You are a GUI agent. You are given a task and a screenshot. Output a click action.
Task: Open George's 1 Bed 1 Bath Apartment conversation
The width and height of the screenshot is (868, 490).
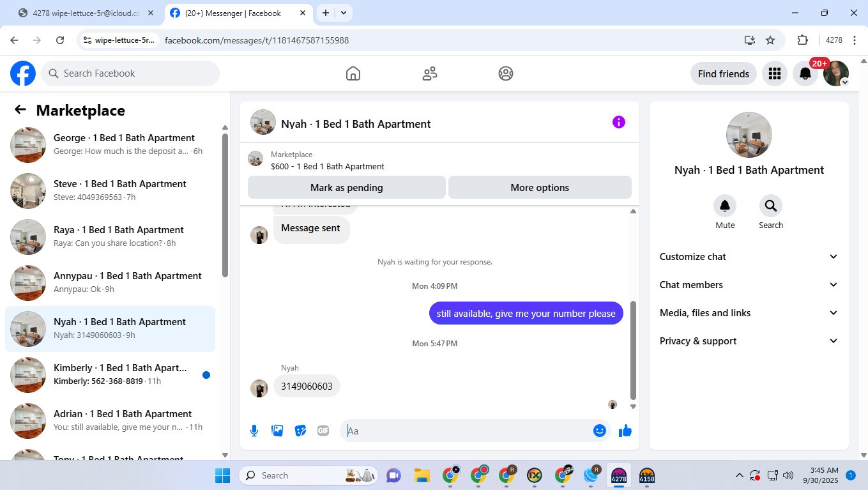pyautogui.click(x=110, y=145)
